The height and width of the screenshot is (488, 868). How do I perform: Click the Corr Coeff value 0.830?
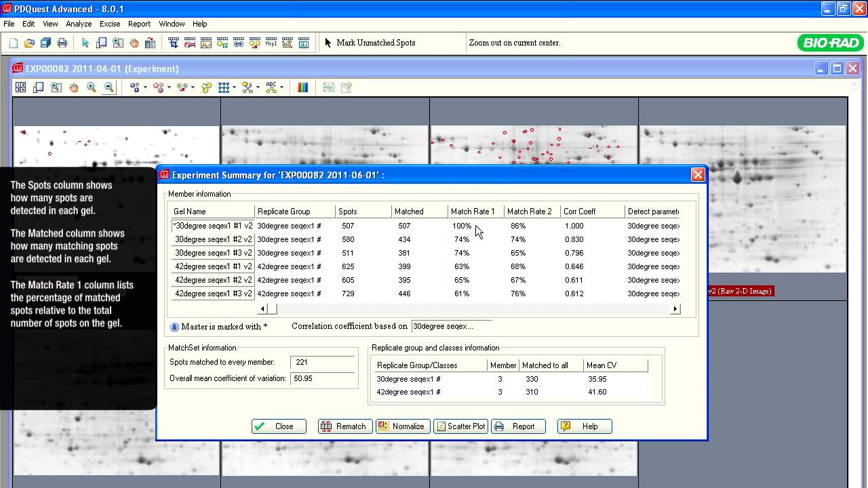point(574,239)
